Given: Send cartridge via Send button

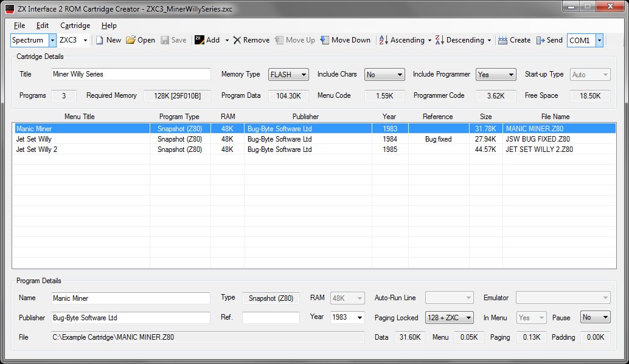Looking at the screenshot, I should [x=549, y=40].
